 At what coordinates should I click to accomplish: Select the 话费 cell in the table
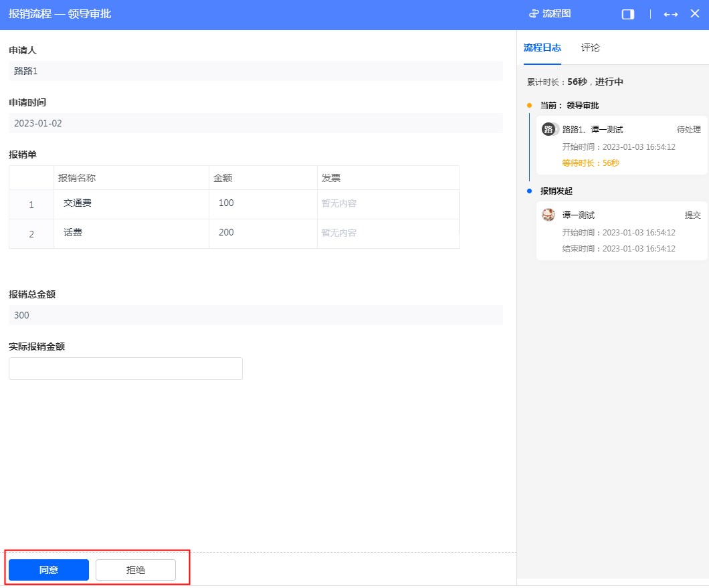pos(131,233)
